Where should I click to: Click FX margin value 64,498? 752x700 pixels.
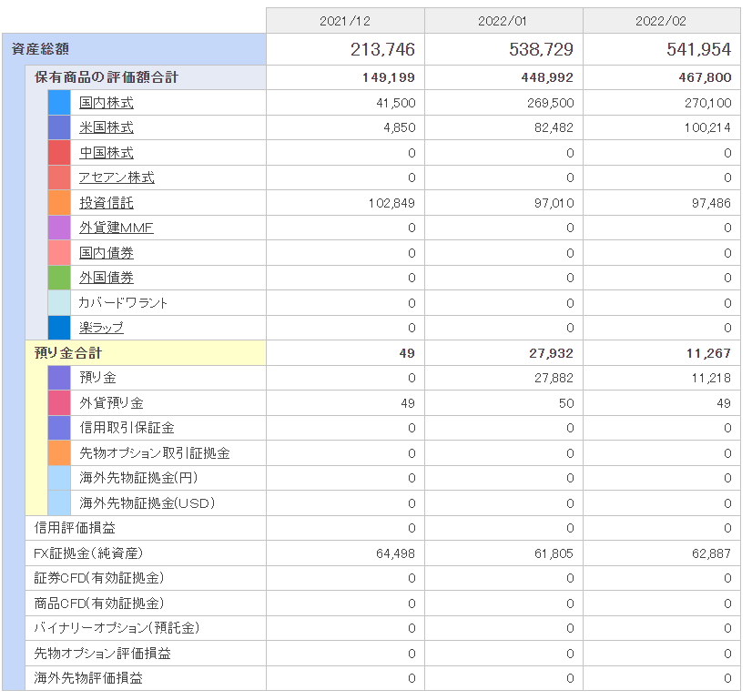(396, 553)
